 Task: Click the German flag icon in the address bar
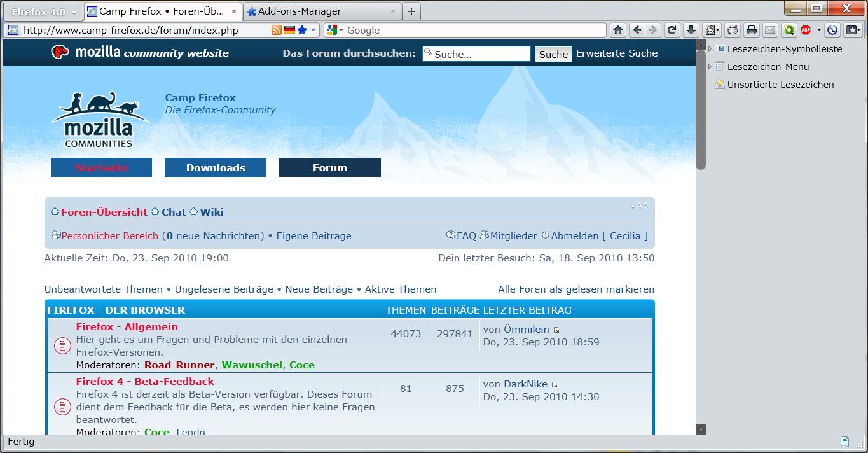(289, 30)
